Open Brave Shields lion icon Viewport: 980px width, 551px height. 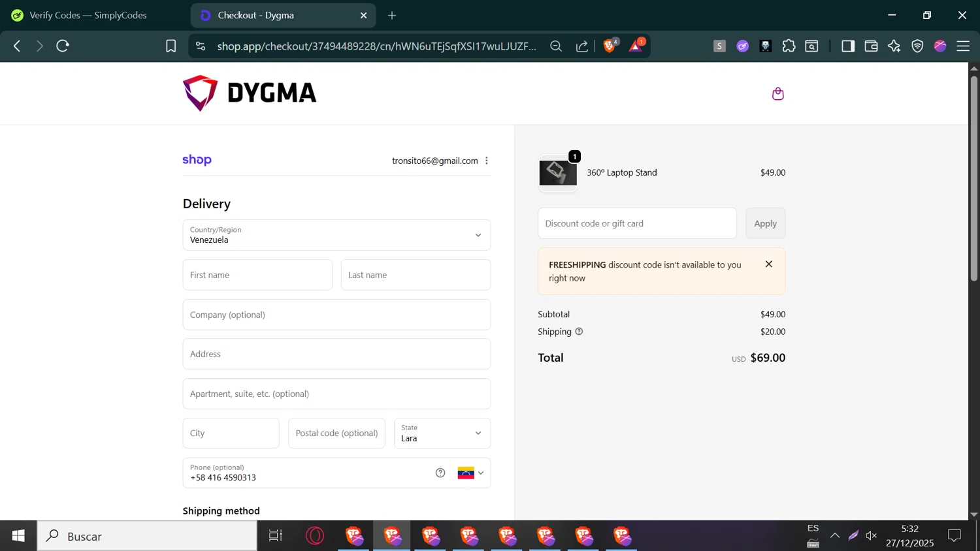[610, 46]
